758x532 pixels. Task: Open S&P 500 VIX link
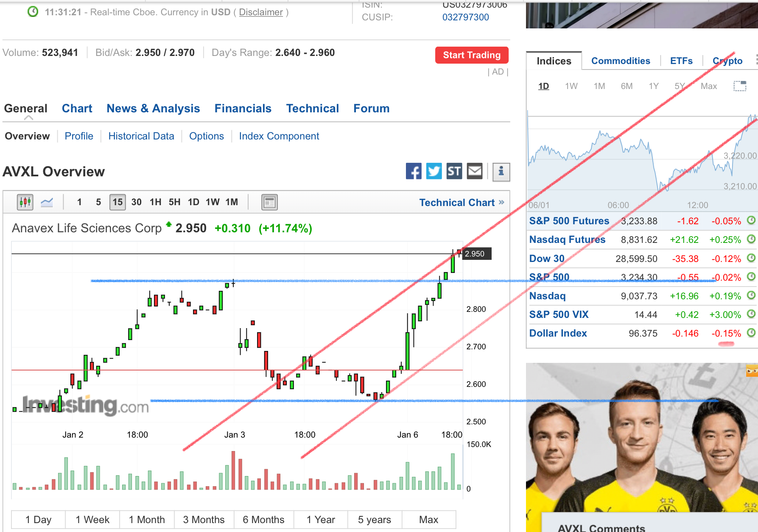coord(559,315)
